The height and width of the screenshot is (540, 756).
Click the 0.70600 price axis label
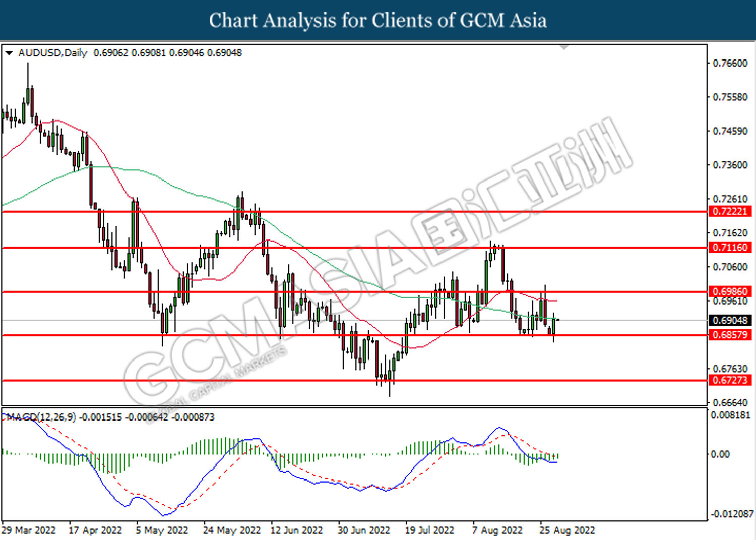click(x=730, y=267)
